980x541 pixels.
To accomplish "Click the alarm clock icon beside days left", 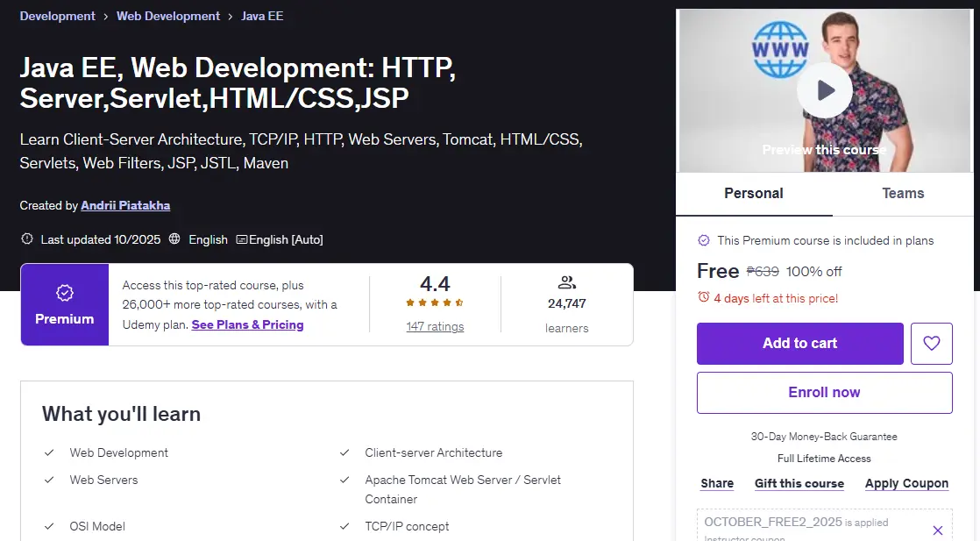I will tap(704, 297).
